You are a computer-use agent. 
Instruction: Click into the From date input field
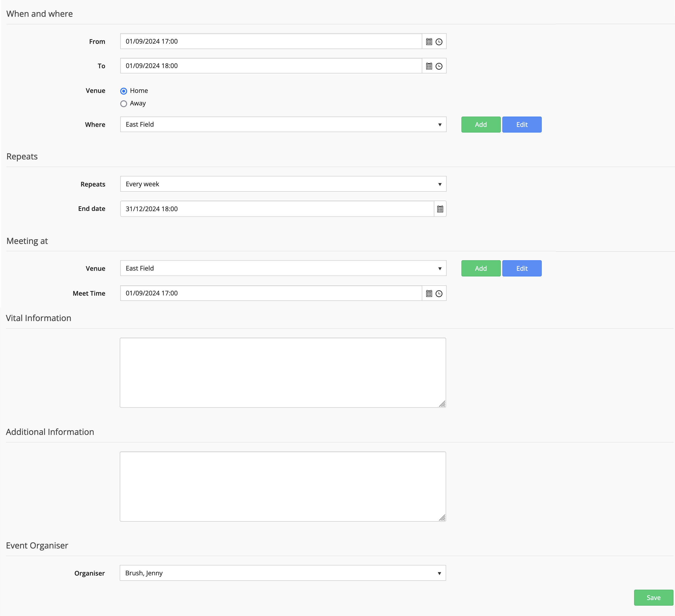[x=271, y=41]
